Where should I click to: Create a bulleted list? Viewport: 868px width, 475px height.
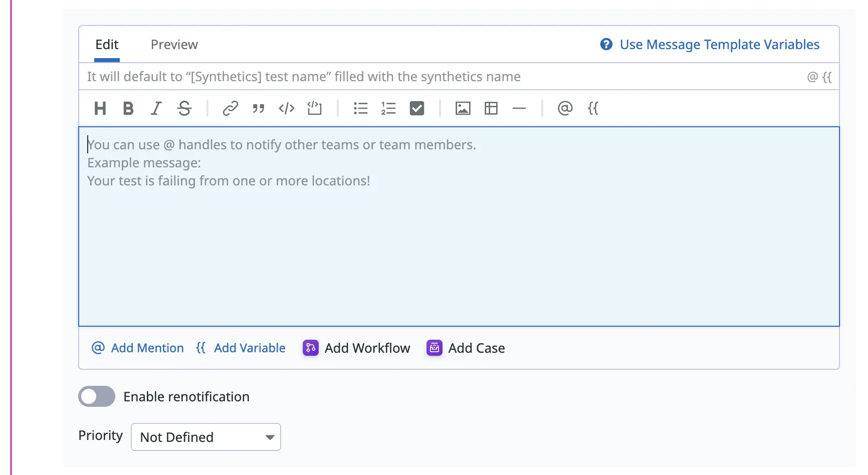360,108
